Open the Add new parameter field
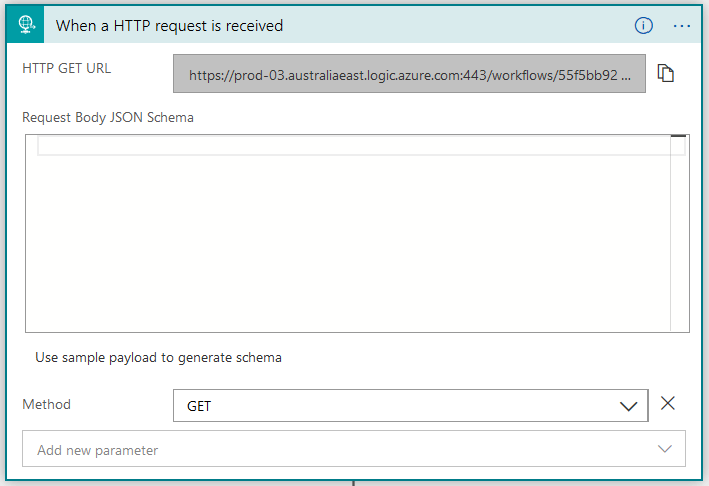The height and width of the screenshot is (486, 709). coord(340,449)
